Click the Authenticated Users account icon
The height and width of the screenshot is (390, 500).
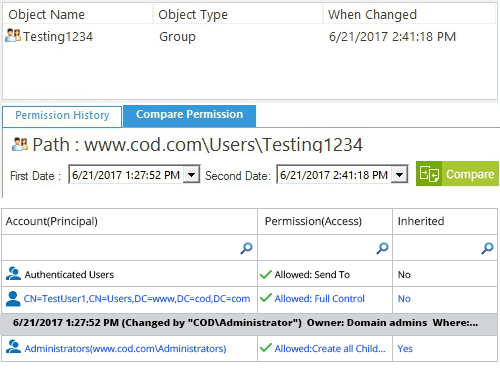tap(13, 274)
